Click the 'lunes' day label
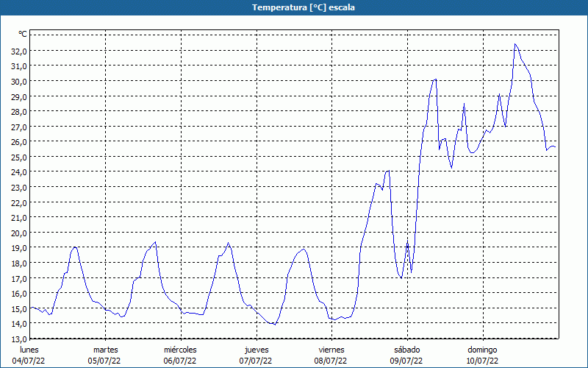588x368 pixels. [x=29, y=350]
